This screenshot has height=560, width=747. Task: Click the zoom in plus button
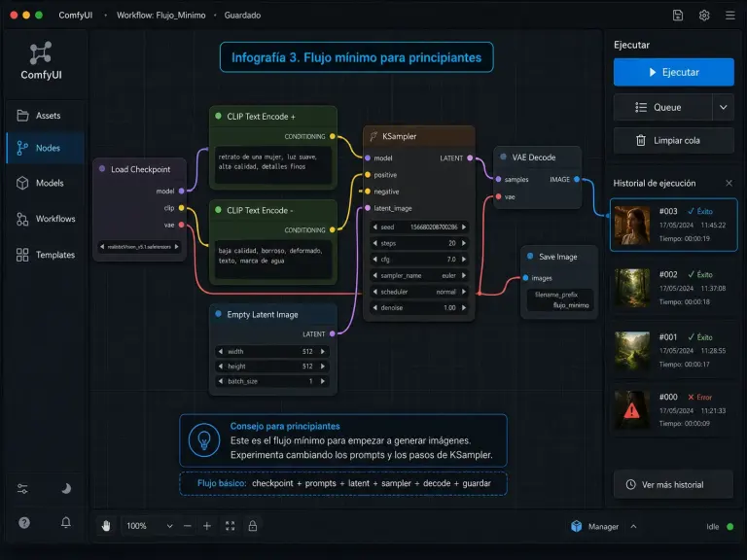(x=207, y=526)
